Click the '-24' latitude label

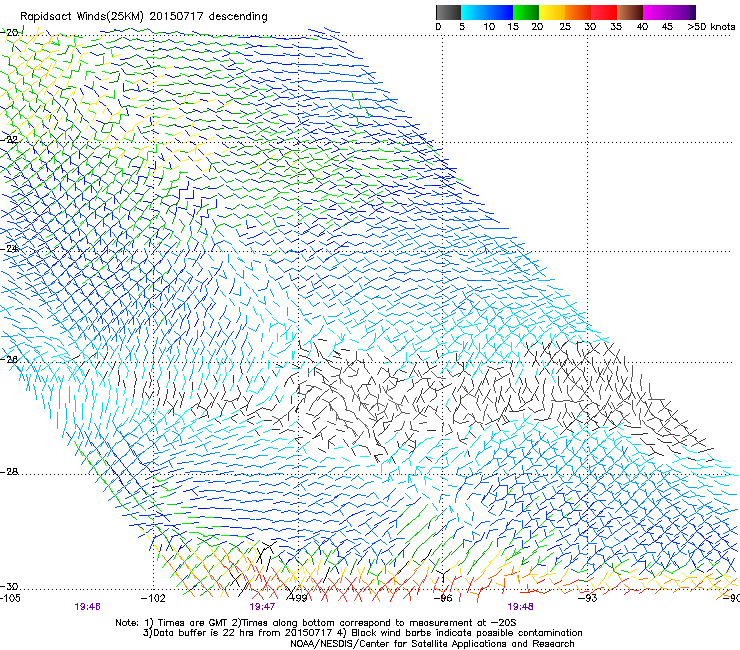[10, 248]
